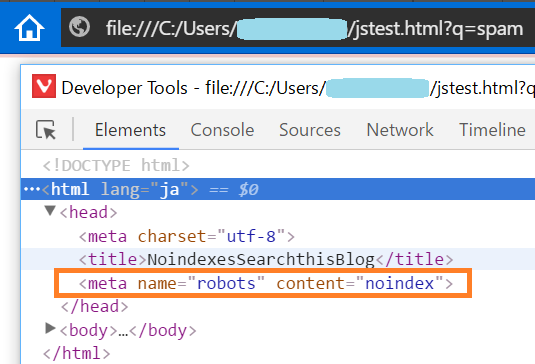
Task: Click the "robots" name attribute value
Action: (x=226, y=283)
